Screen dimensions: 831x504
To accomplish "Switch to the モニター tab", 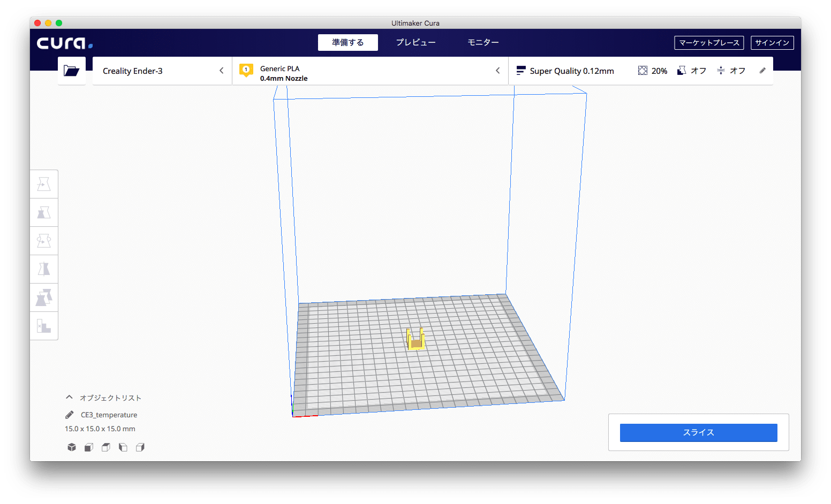I will click(x=483, y=42).
